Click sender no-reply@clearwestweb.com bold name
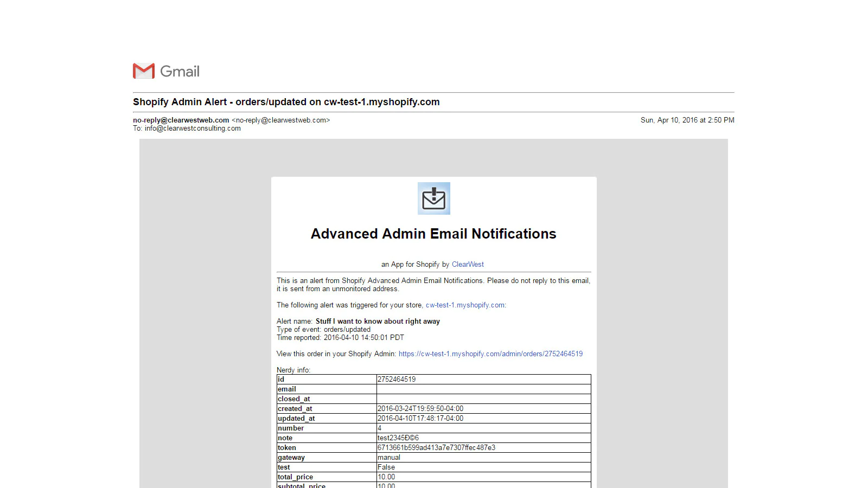Viewport: 868px width, 488px height. [x=181, y=120]
